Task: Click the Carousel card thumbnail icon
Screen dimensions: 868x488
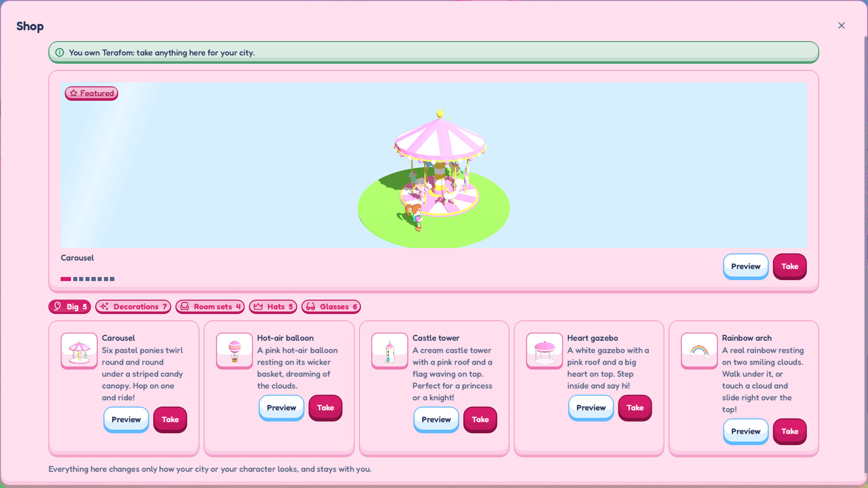Action: tap(79, 351)
